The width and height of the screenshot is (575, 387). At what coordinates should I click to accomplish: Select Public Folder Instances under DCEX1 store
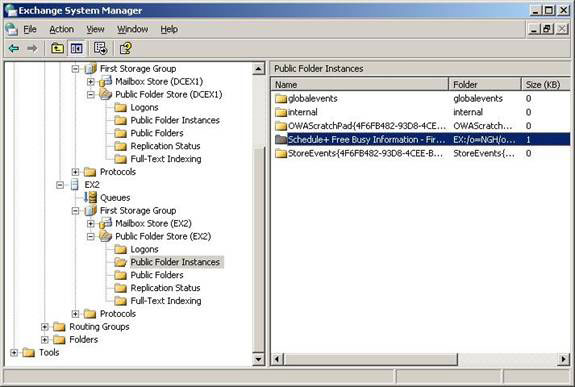pyautogui.click(x=175, y=120)
